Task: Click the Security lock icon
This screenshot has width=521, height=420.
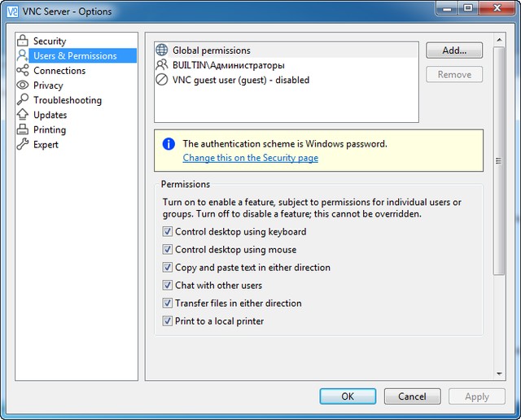Action: tap(23, 40)
